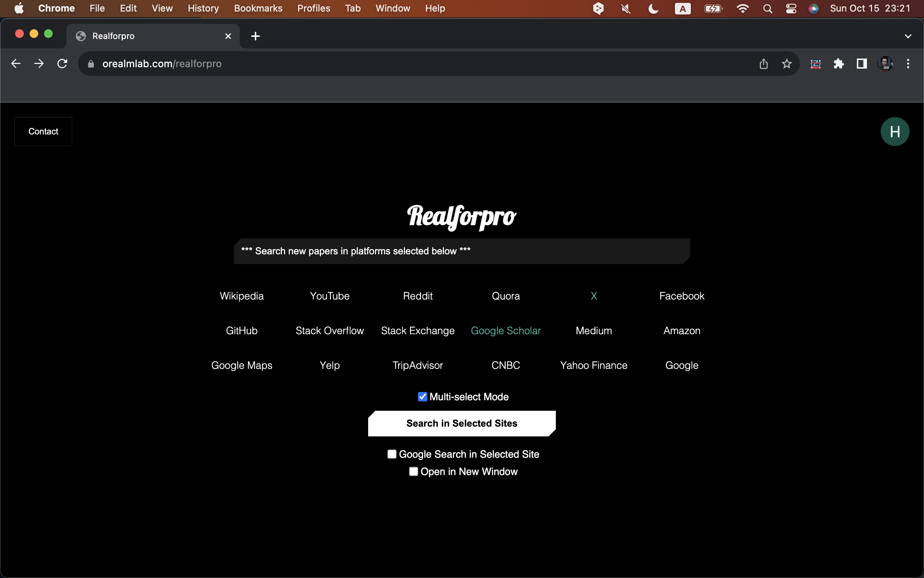Select Stack Exchange platform

click(x=418, y=331)
